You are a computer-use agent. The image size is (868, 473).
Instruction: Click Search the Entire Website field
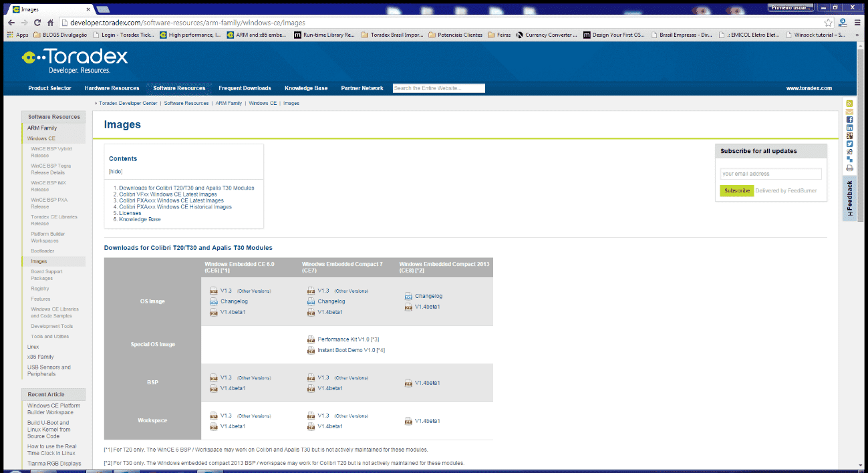pos(438,88)
